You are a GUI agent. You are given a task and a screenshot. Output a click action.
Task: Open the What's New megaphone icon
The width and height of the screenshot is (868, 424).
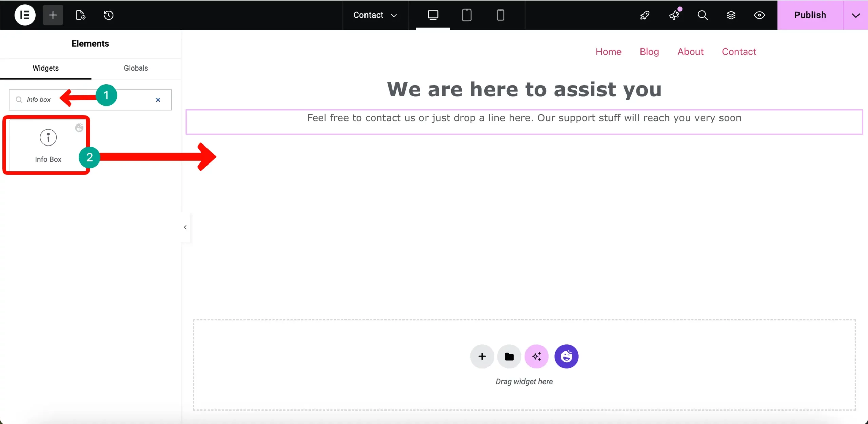tap(674, 15)
